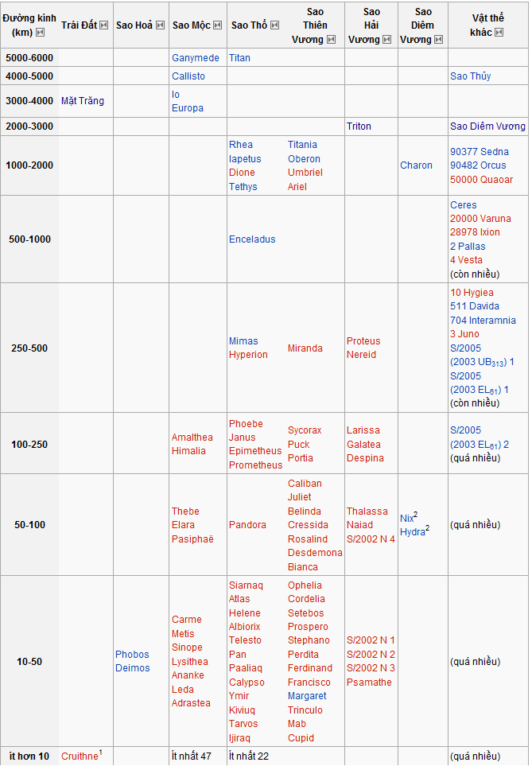Sort the Vật thể khác column
This screenshot has width=532, height=770.
coord(499,33)
